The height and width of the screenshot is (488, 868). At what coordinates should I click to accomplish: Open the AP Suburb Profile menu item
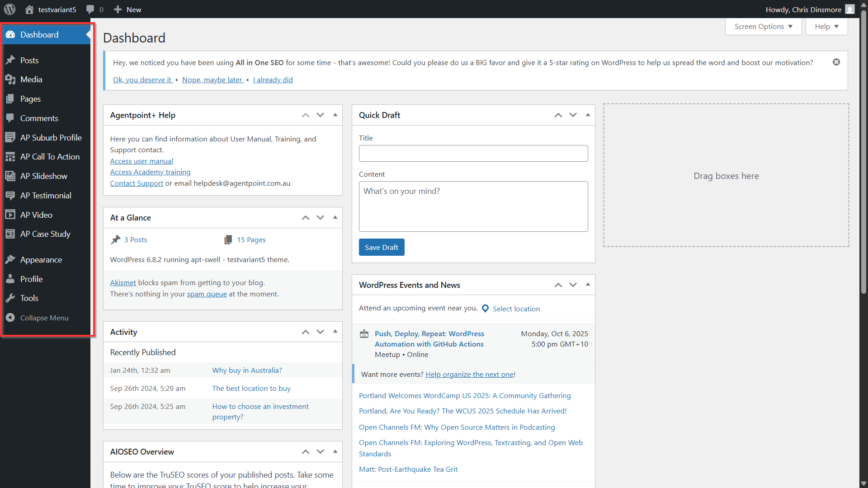45,137
